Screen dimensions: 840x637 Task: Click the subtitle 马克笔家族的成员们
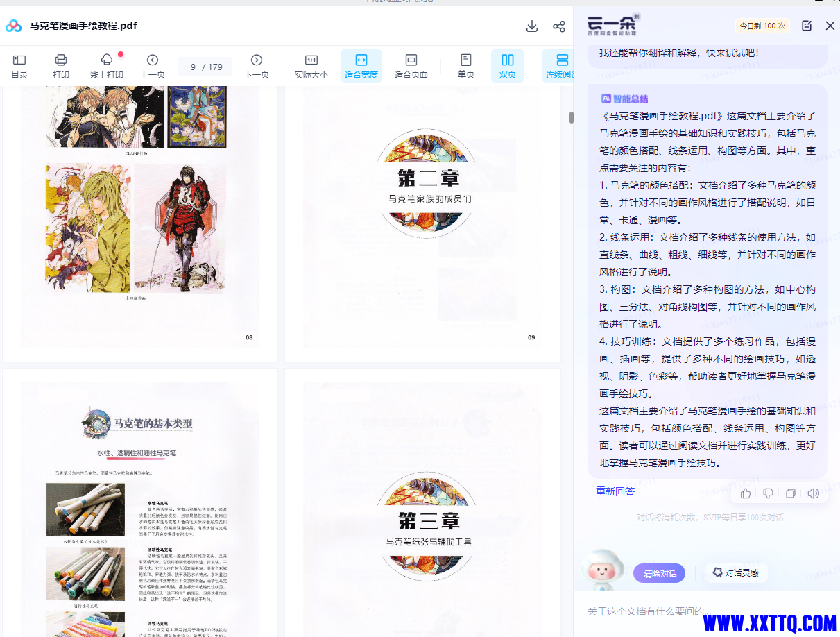pyautogui.click(x=430, y=198)
